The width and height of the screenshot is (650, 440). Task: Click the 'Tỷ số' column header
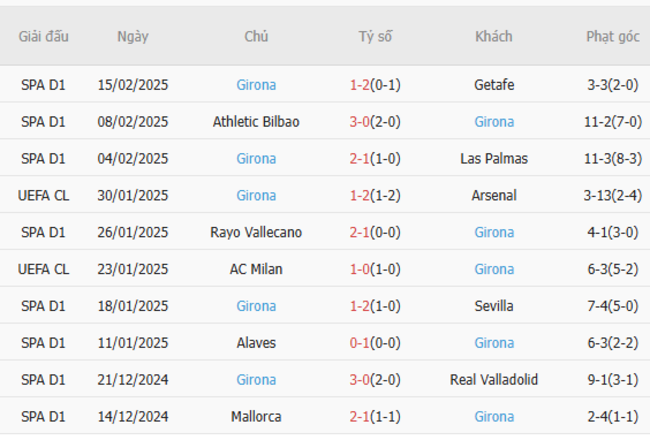tap(375, 36)
